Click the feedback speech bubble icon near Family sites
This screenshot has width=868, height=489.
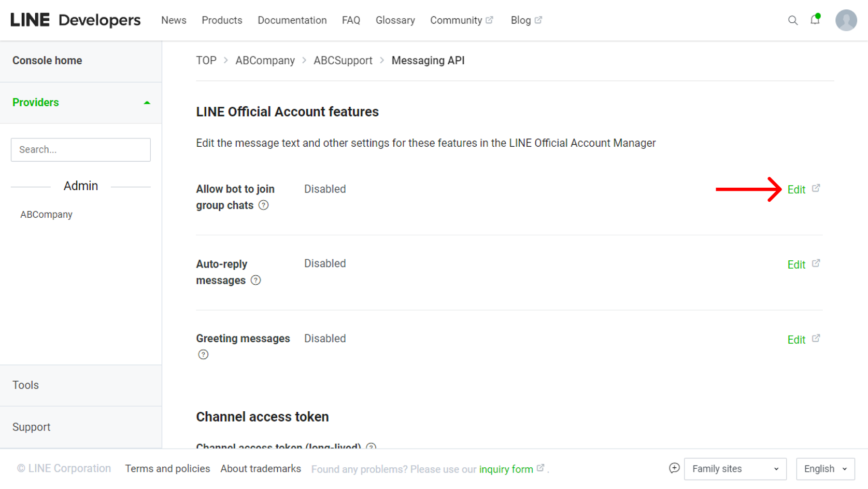tap(674, 468)
